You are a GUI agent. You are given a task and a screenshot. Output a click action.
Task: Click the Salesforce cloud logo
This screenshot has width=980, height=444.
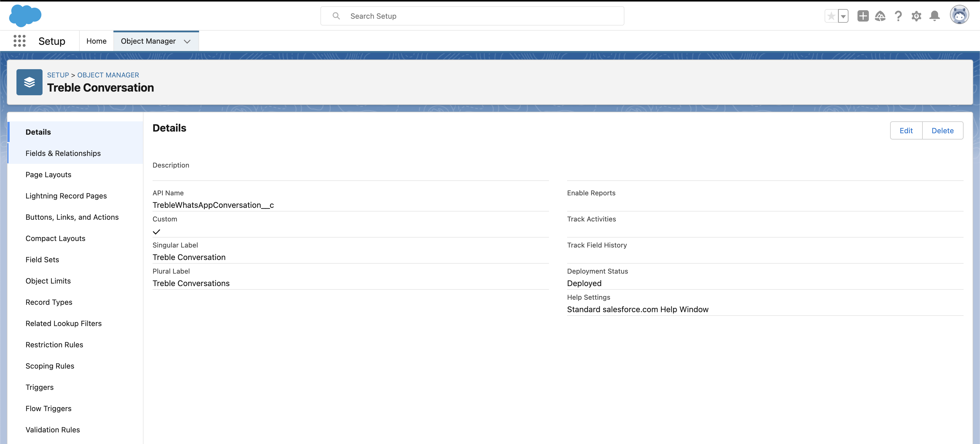click(x=25, y=16)
